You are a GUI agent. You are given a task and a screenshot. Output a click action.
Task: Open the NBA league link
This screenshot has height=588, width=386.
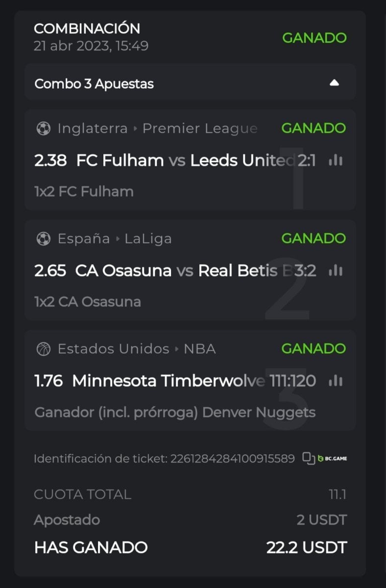coord(199,349)
